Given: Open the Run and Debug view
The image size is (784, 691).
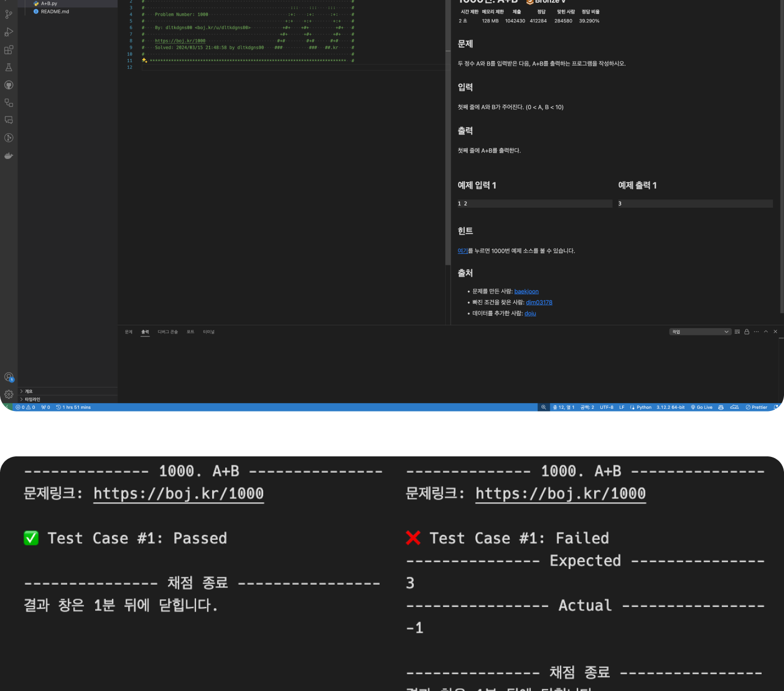Looking at the screenshot, I should pyautogui.click(x=8, y=32).
